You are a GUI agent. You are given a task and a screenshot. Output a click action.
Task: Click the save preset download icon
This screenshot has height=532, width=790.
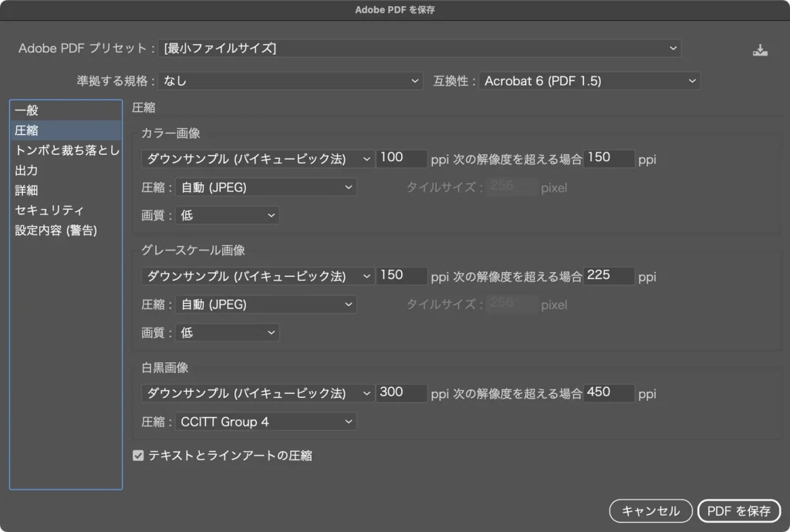coord(760,50)
